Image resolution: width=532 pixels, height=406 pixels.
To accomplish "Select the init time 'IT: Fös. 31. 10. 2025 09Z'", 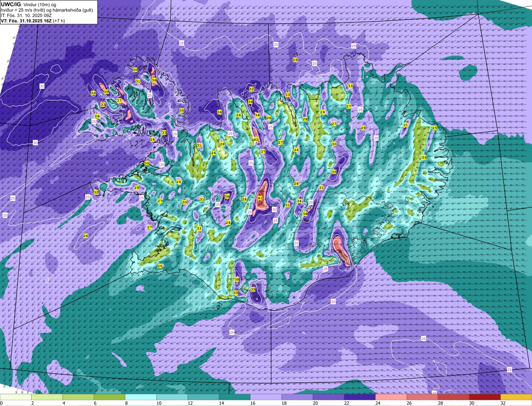I will [26, 15].
